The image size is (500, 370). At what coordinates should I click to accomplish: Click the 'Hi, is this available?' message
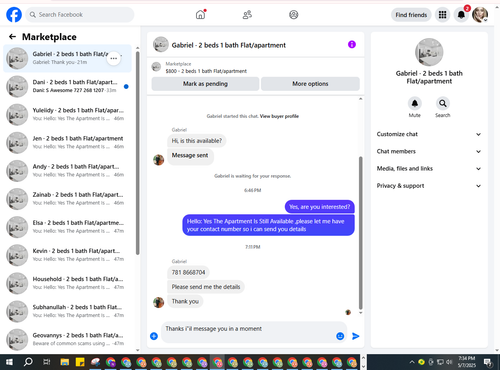[x=197, y=141]
